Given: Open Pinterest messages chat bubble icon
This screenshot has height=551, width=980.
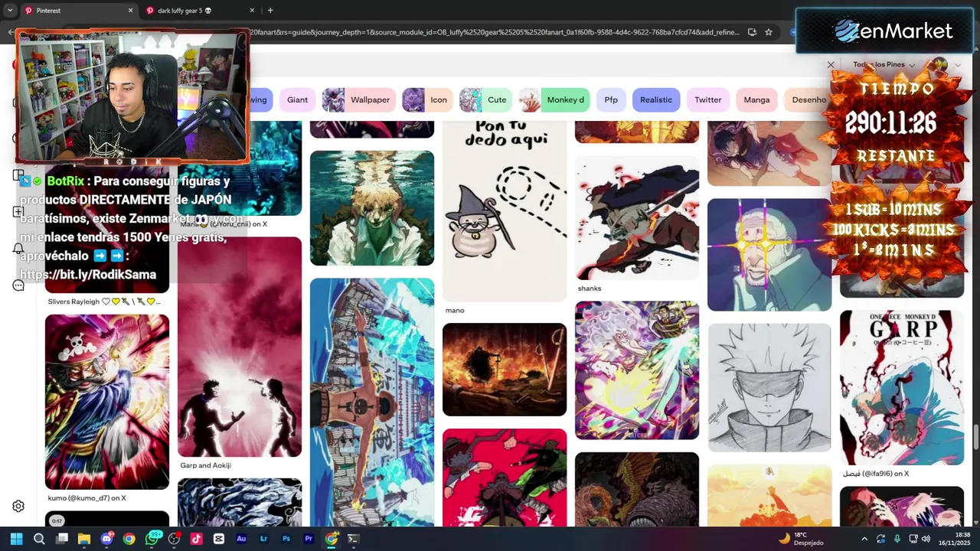Looking at the screenshot, I should (18, 285).
